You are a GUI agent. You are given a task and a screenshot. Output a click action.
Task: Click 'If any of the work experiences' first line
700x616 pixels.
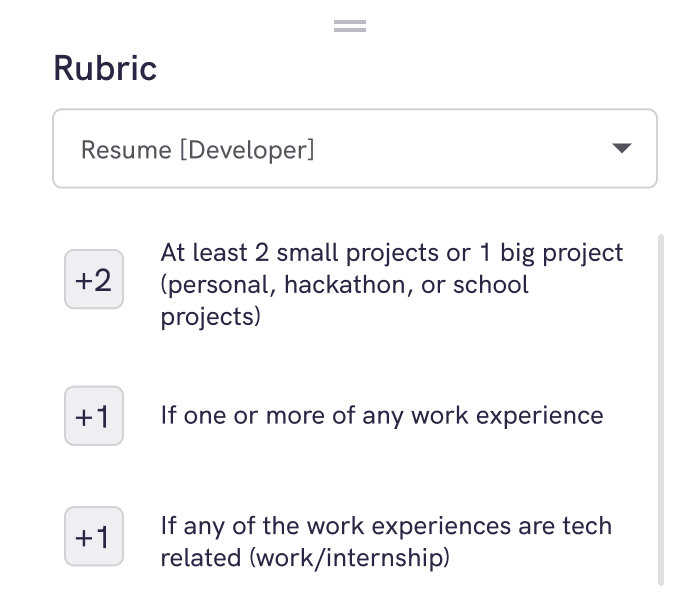[386, 525]
